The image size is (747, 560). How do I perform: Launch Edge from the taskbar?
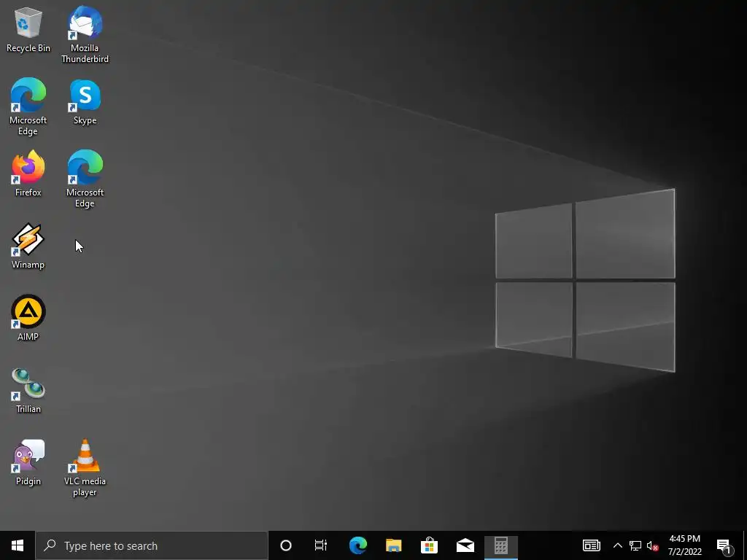coord(357,545)
